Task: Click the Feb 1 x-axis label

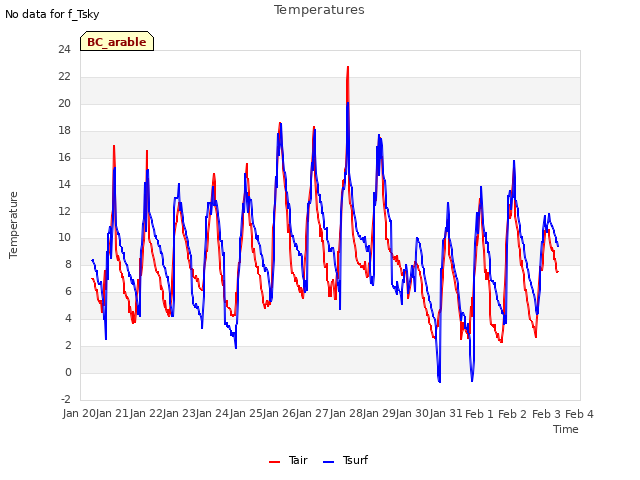Action: tap(480, 414)
